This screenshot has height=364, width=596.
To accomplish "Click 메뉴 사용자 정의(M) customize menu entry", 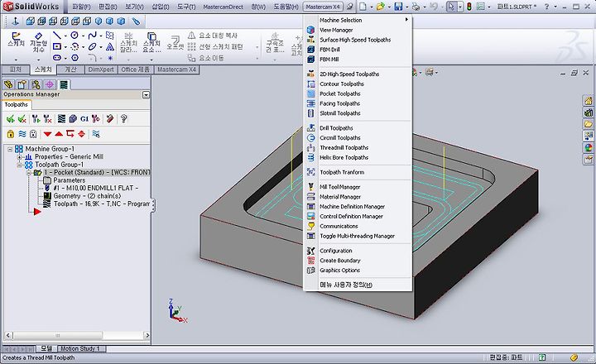I will point(346,285).
